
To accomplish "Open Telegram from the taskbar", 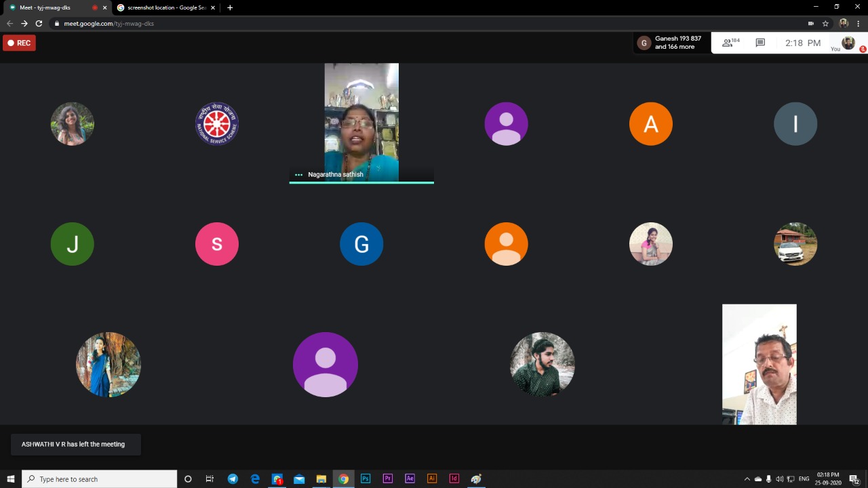I will click(233, 479).
